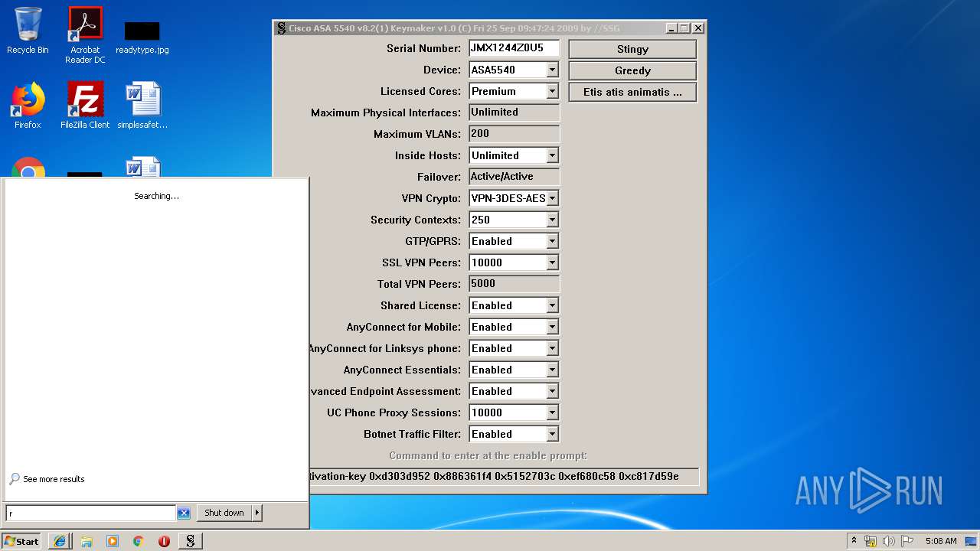Viewport: 980px width, 551px height.
Task: Open AnyConnect for Linksys phone dropdown
Action: (x=553, y=348)
